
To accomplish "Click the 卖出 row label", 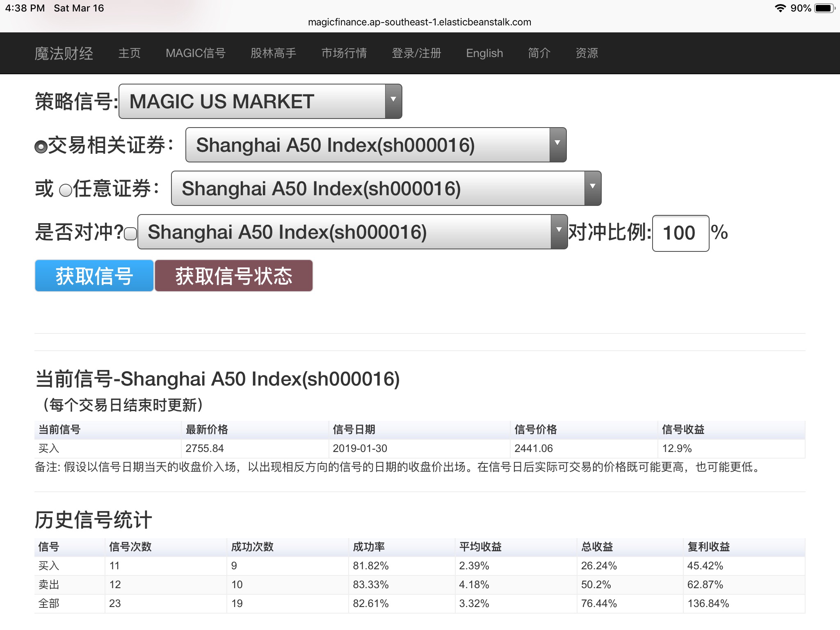I will tap(49, 584).
